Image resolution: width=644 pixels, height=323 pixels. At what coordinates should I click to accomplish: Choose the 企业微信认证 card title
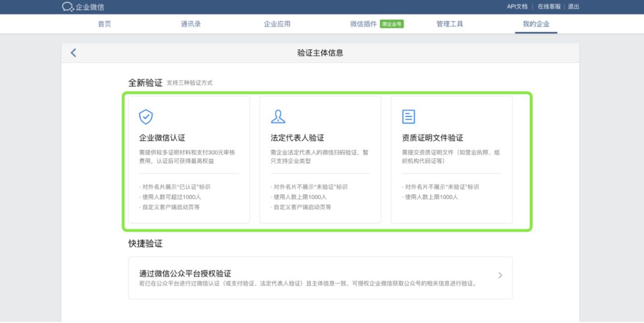[163, 138]
